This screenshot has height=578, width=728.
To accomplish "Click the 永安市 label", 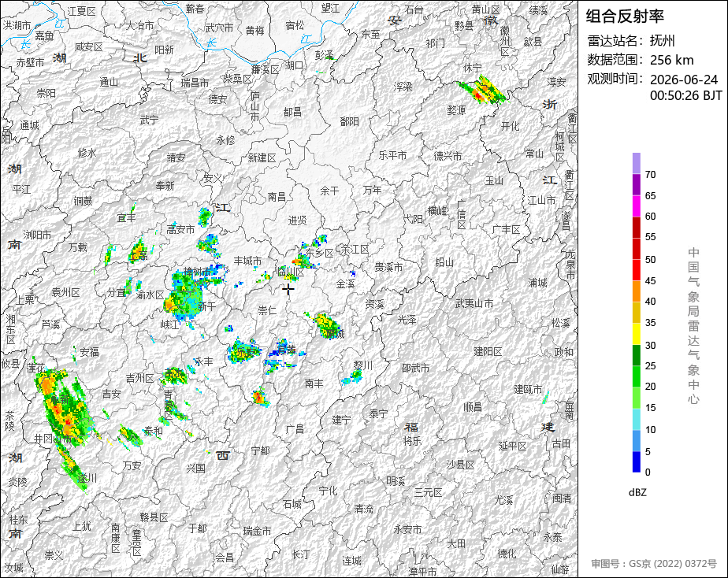I will tap(407, 529).
